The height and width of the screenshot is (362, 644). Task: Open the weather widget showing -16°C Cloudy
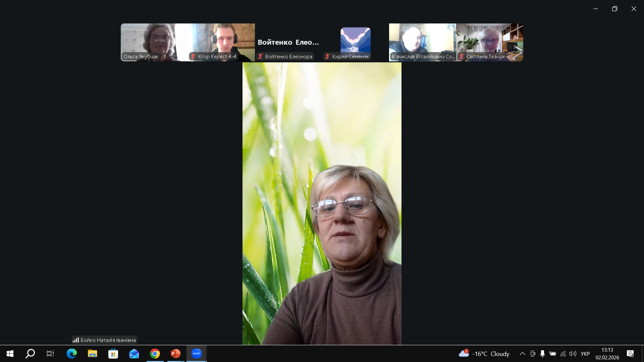click(484, 354)
